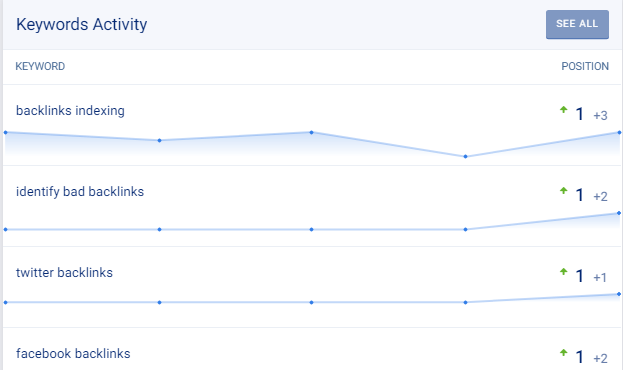Click second data point on backlinks indexing chart
The image size is (623, 370).
[x=159, y=140]
